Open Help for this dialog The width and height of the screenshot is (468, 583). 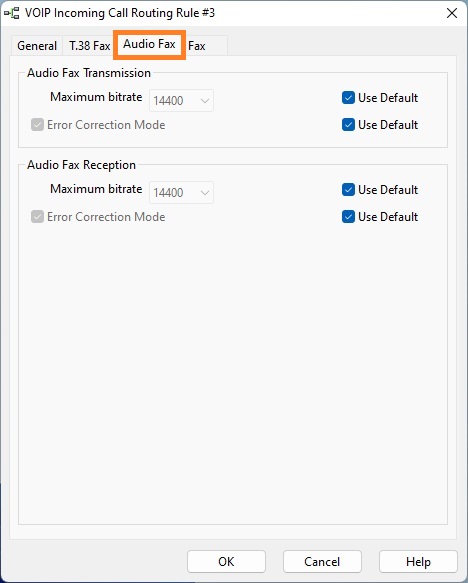coord(418,561)
